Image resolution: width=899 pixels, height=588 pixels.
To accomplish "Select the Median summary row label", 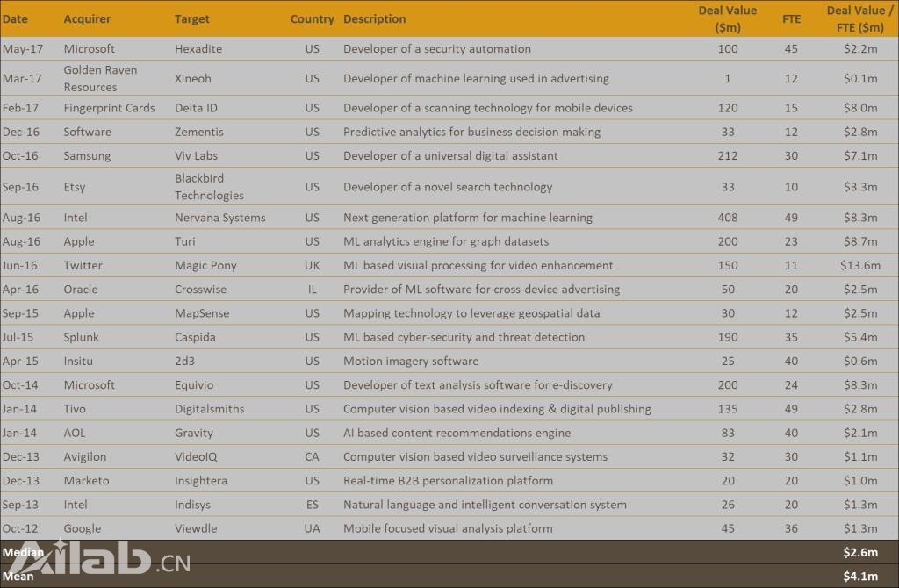I will click(x=23, y=553).
